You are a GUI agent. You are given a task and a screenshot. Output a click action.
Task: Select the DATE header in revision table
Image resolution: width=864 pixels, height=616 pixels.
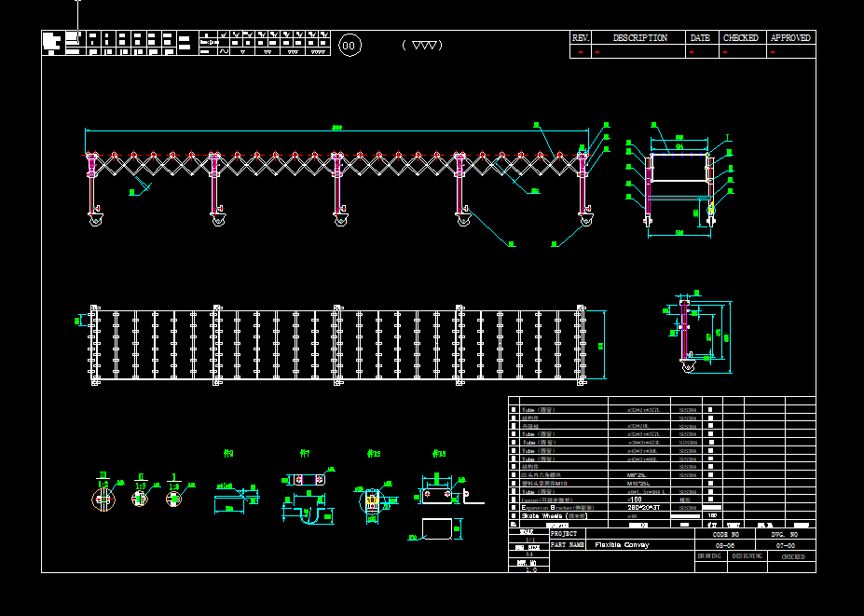[x=700, y=38]
